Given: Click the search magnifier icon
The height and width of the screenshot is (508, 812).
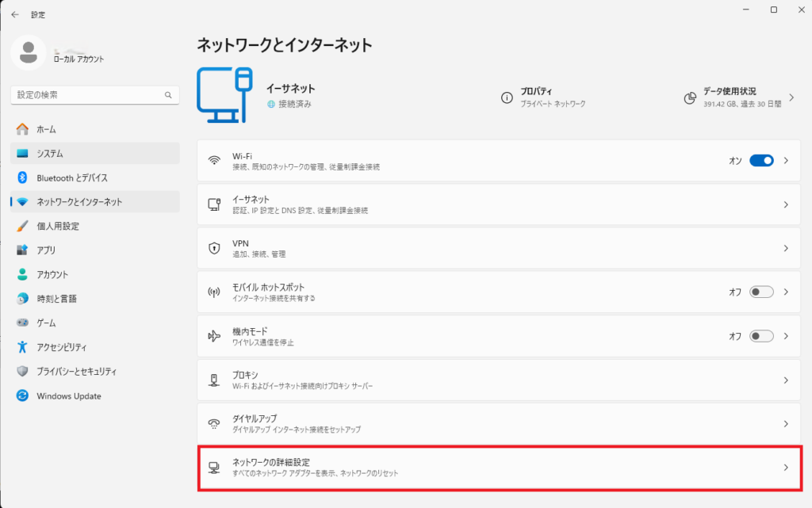Looking at the screenshot, I should pos(168,95).
